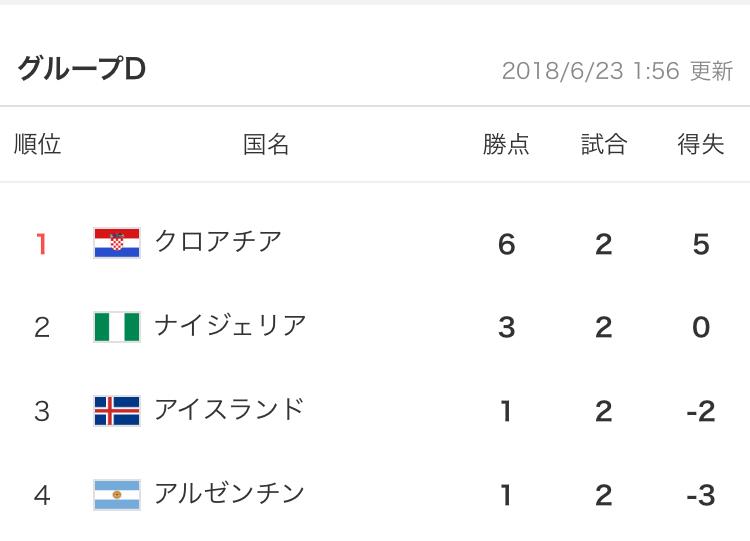Viewport: 750px width, 541px height.
Task: Click the グループD heading
Action: pyautogui.click(x=82, y=69)
